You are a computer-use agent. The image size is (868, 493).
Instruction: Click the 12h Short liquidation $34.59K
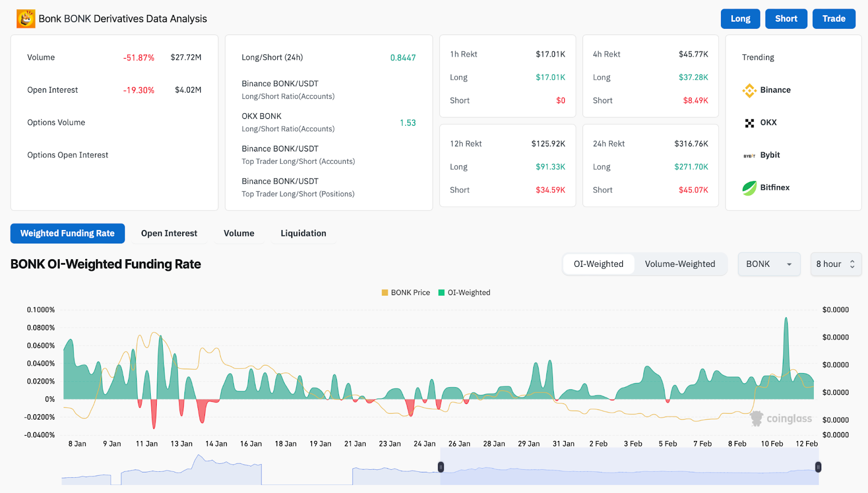tap(551, 190)
